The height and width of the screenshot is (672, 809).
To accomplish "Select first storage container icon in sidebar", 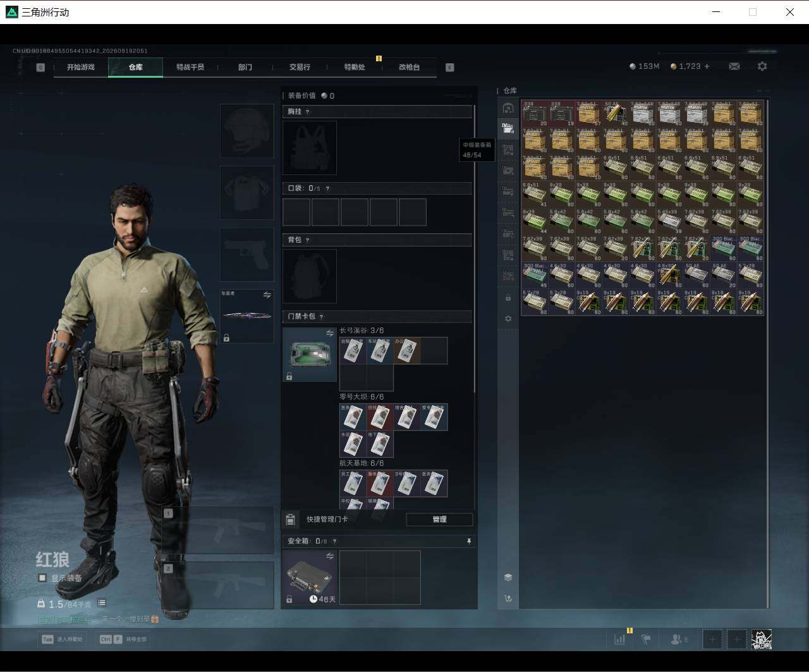I will [x=508, y=108].
